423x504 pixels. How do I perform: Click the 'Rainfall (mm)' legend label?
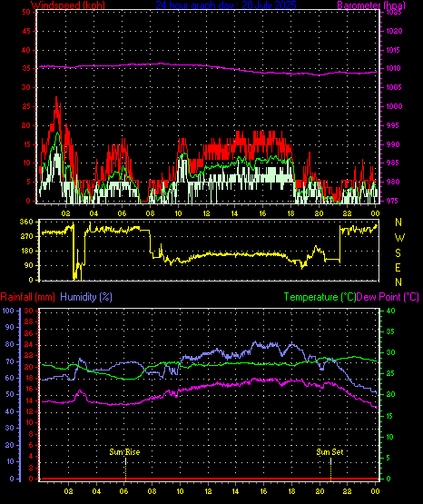27,297
